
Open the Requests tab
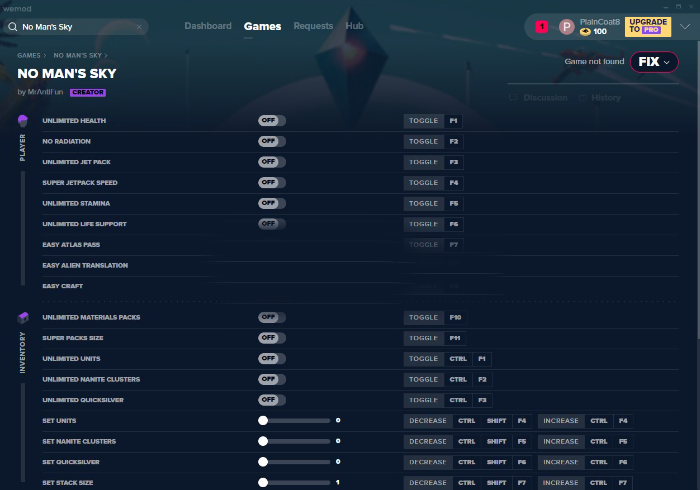313,26
